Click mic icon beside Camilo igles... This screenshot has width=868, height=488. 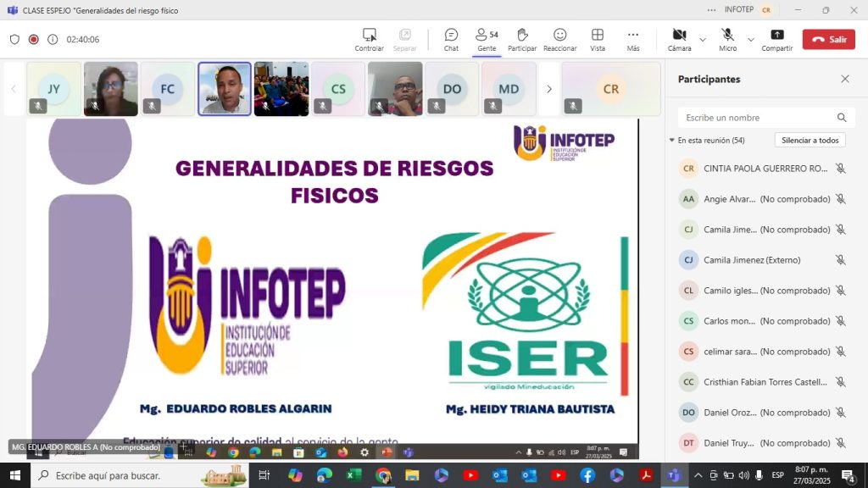840,290
